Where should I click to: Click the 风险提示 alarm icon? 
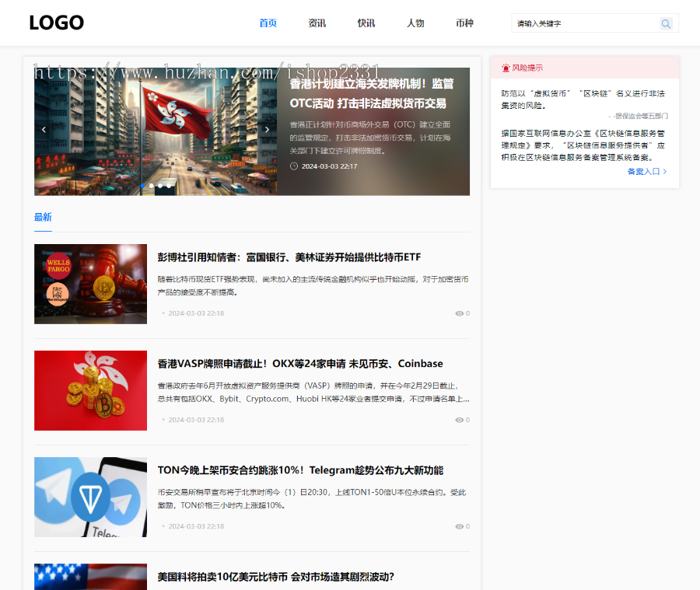coord(506,68)
